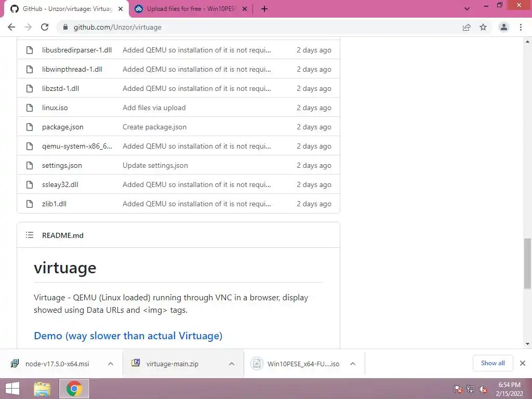532x399 pixels.
Task: Open the libusbredirparser-1.dll file
Action: click(x=77, y=50)
